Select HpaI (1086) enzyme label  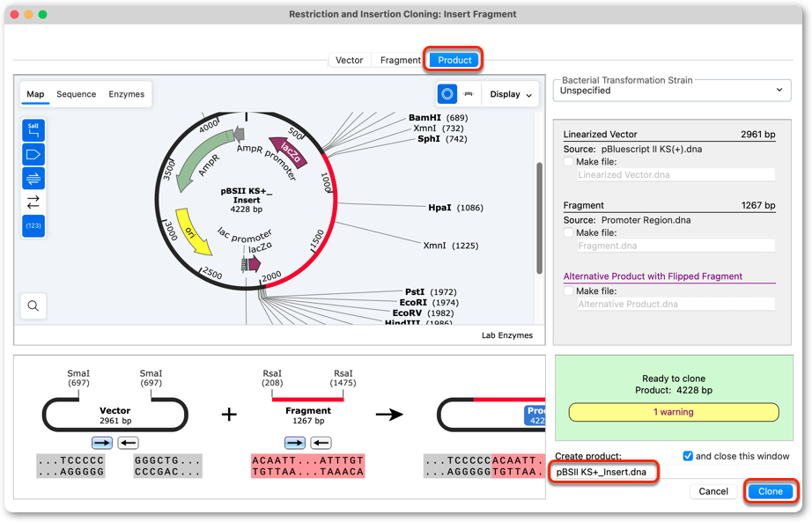455,208
